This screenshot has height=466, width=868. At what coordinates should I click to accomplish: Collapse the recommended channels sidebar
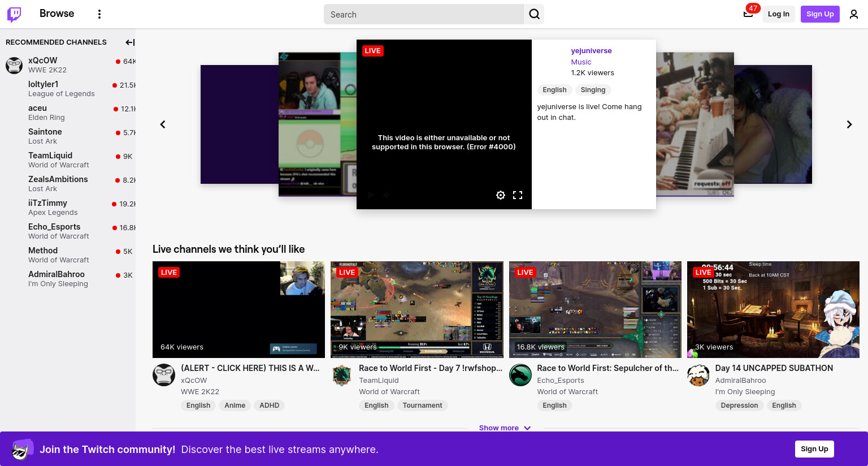click(130, 42)
